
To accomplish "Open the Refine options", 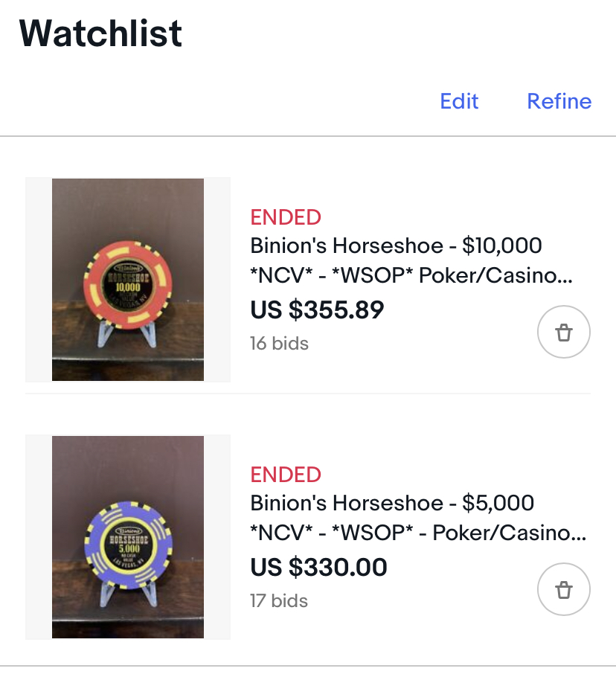I will (x=559, y=101).
